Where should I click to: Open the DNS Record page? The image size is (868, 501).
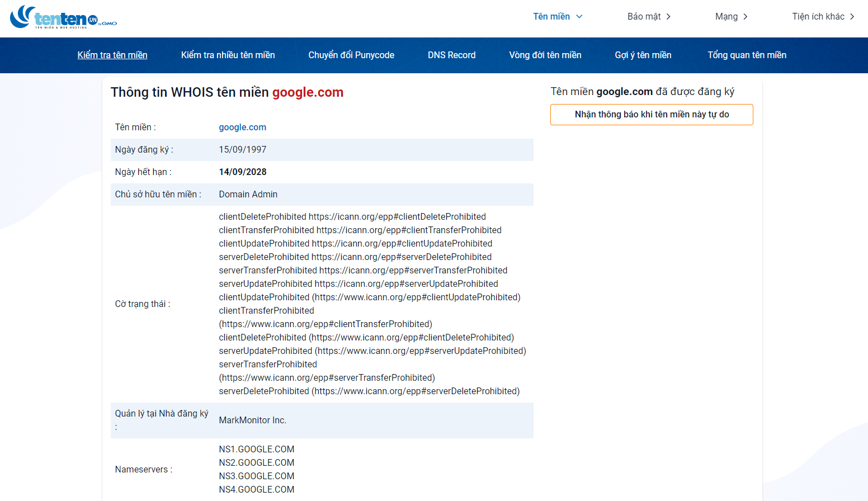pos(451,55)
